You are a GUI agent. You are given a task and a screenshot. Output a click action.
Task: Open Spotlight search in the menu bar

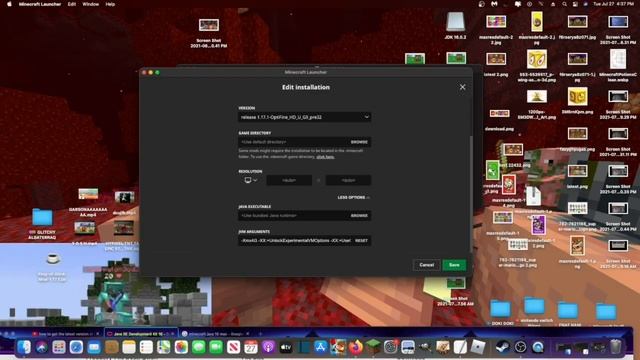click(564, 4)
